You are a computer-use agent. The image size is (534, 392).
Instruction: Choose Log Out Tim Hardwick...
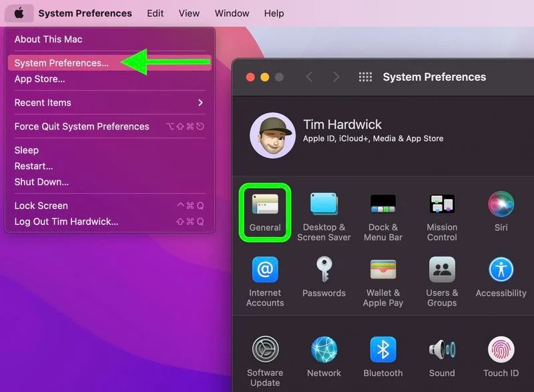point(109,222)
